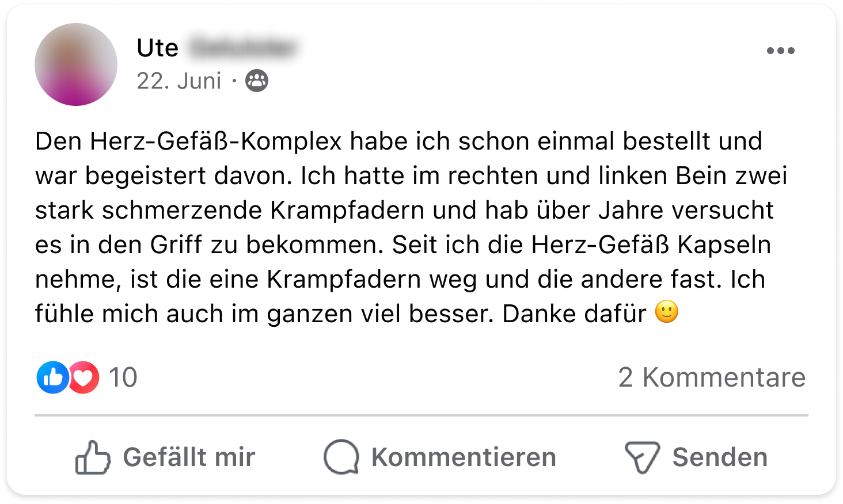Click the blurred surname next to Ute
Screen dimensions: 843x504
[x=242, y=48]
